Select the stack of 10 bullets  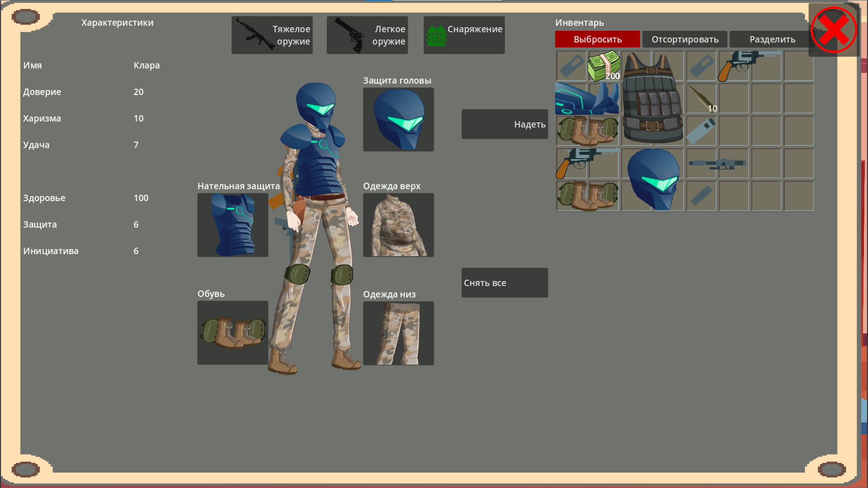point(701,99)
